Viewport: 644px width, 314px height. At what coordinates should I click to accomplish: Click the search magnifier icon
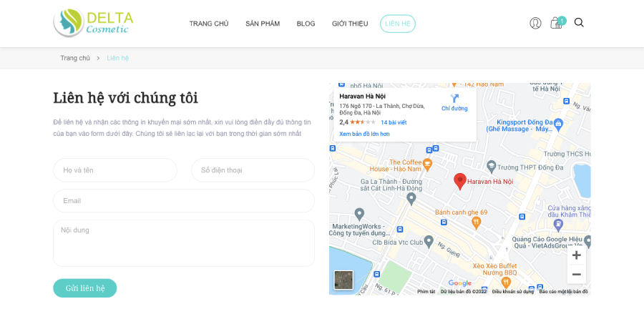point(579,23)
